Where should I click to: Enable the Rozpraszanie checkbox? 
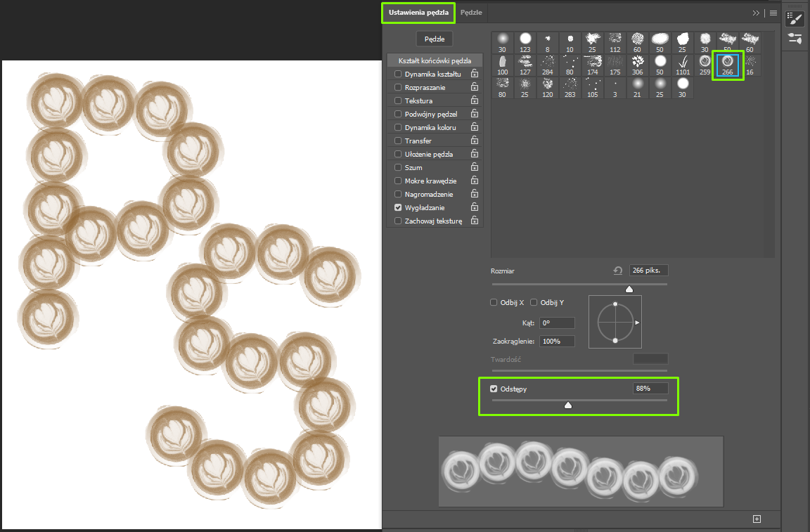398,87
